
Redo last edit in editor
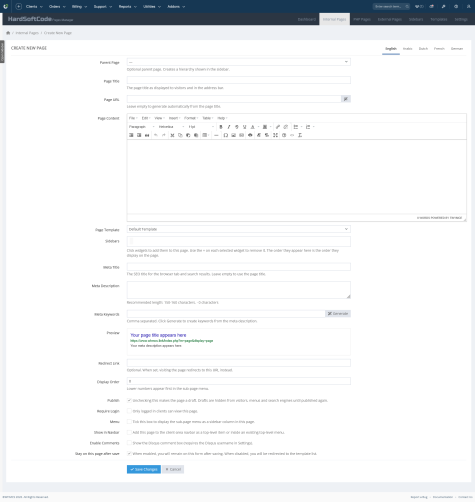coord(164,135)
